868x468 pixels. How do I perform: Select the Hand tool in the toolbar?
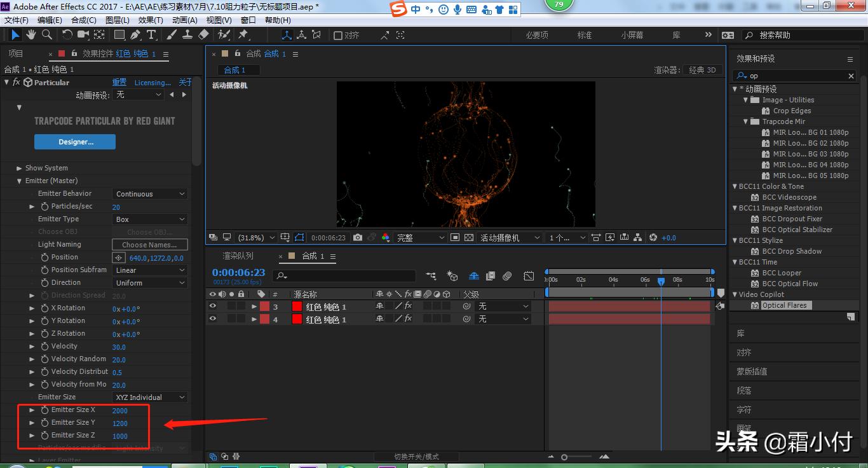click(x=31, y=35)
